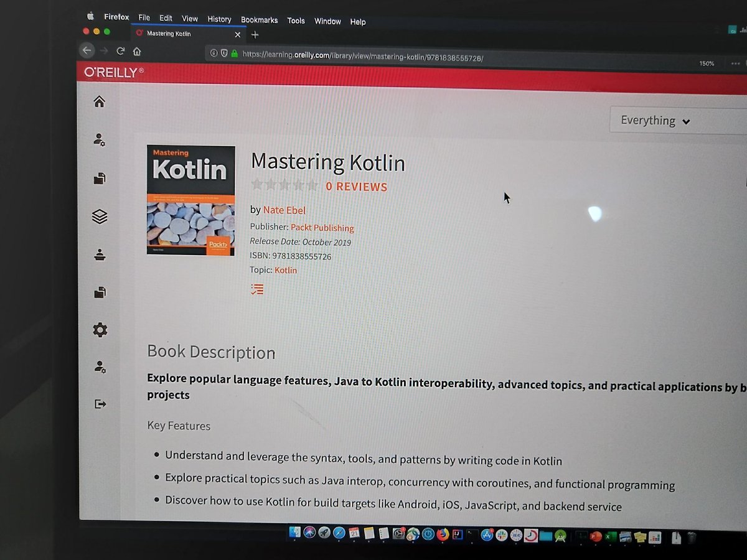The height and width of the screenshot is (560, 747).
Task: Open PowerPoint icon in the Dock
Action: tap(596, 535)
